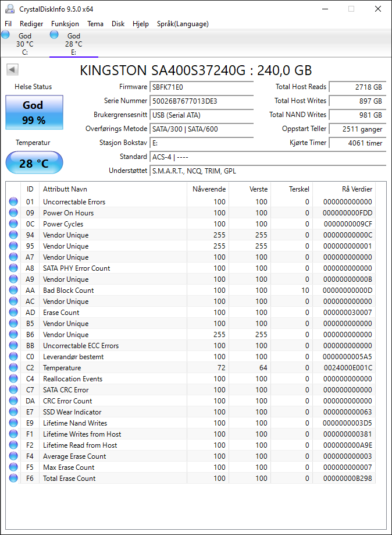The height and width of the screenshot is (535, 392).
Task: Click status icon for CRC Error Count row
Action: pyautogui.click(x=13, y=401)
